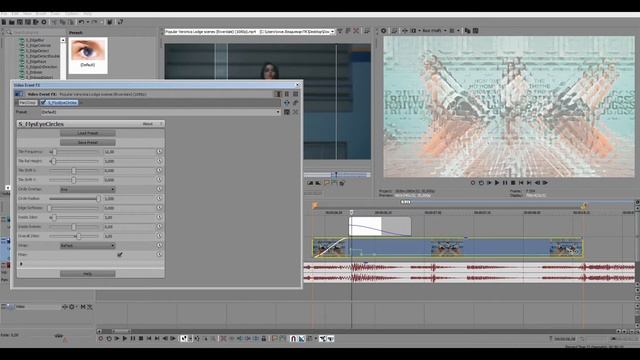Toggle the animate clock for Tile Shift X

pos(159,170)
